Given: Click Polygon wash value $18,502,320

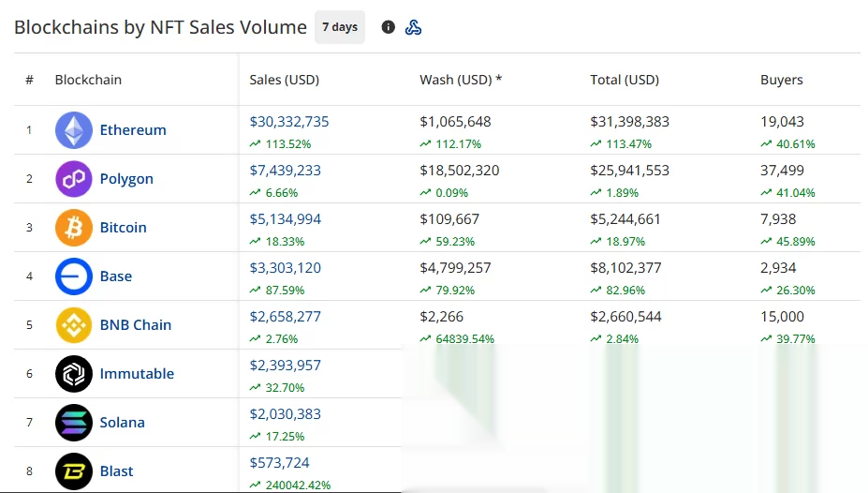Looking at the screenshot, I should (460, 171).
